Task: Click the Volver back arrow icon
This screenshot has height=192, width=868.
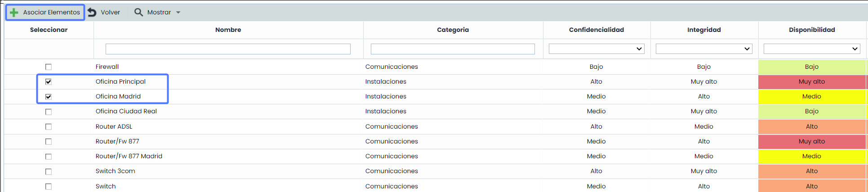Action: [92, 13]
